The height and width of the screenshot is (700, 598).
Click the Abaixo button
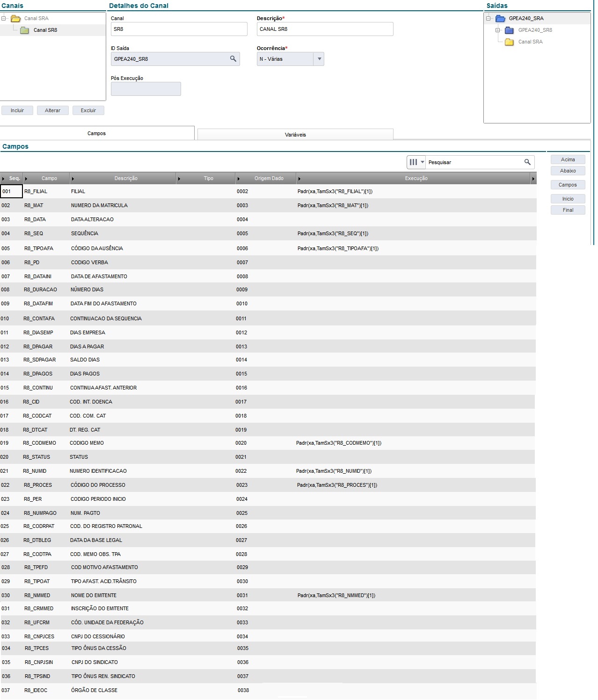[568, 171]
